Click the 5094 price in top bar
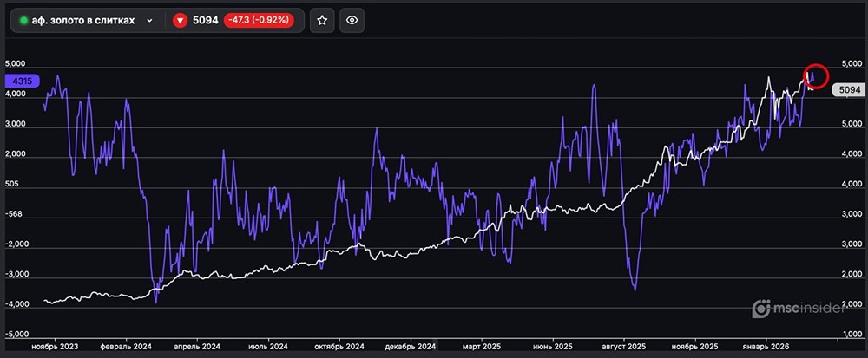The image size is (868, 358). point(205,20)
